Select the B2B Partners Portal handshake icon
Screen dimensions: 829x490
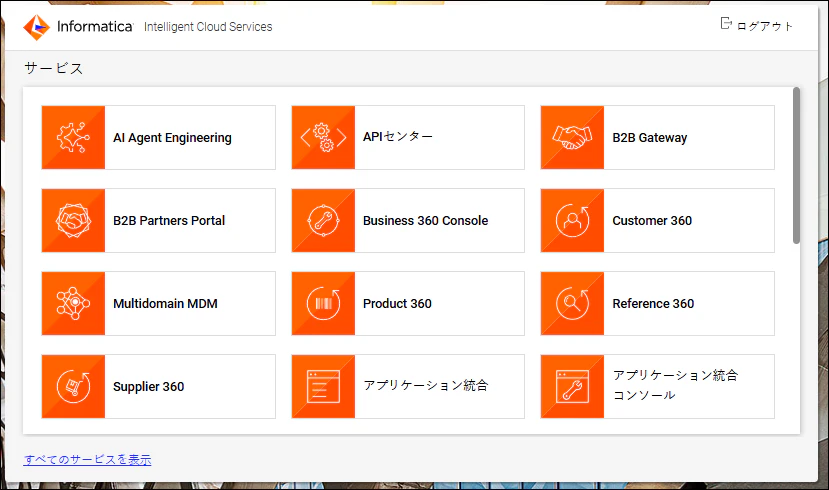tap(73, 220)
